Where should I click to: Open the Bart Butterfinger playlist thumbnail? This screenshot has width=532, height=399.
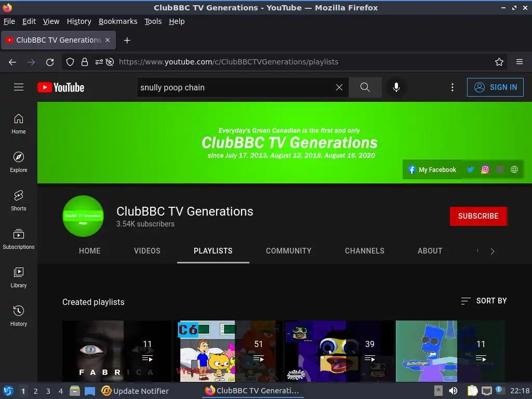point(450,351)
